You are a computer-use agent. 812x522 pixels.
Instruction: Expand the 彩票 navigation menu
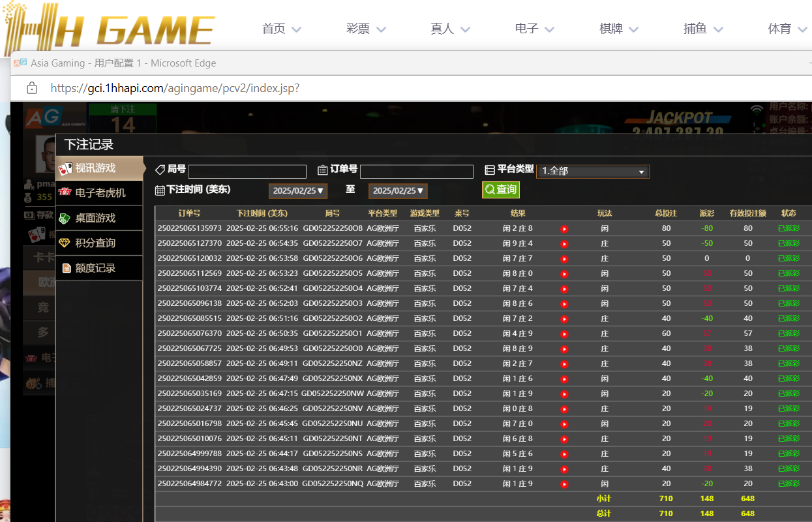(x=366, y=29)
